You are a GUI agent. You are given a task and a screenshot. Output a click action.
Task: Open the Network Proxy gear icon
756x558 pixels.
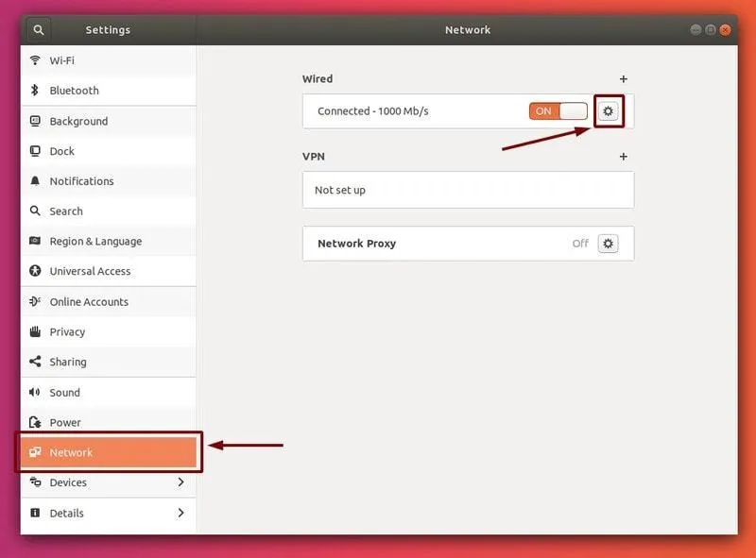click(x=608, y=243)
